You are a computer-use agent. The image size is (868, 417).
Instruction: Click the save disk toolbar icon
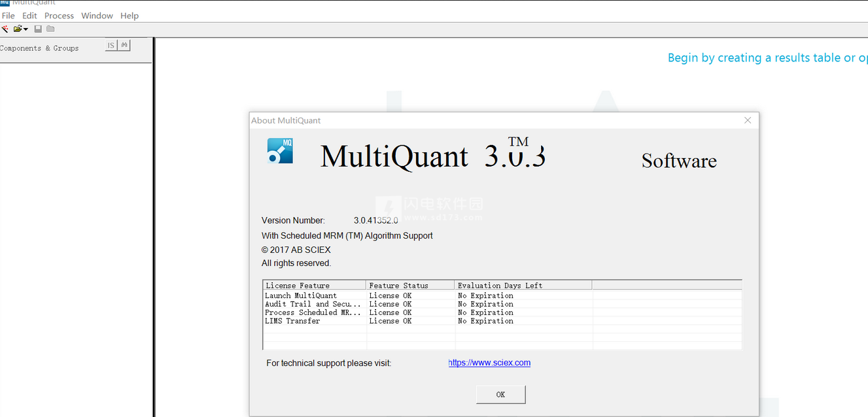38,29
